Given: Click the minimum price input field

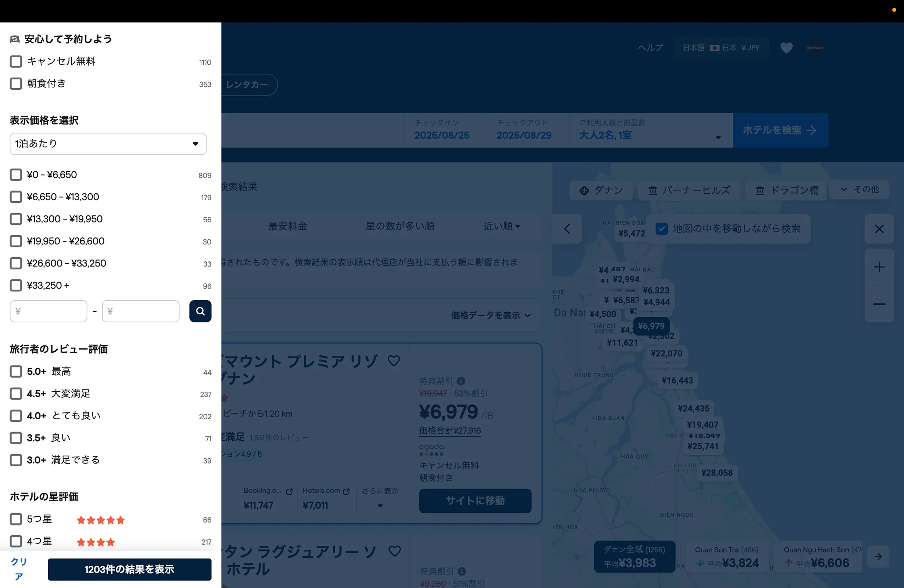Looking at the screenshot, I should 48,311.
